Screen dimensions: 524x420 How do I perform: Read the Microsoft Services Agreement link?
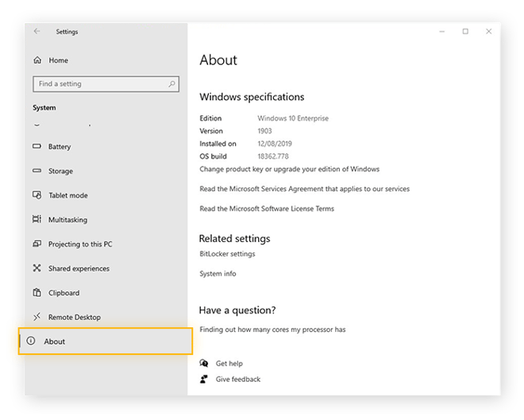pyautogui.click(x=304, y=189)
